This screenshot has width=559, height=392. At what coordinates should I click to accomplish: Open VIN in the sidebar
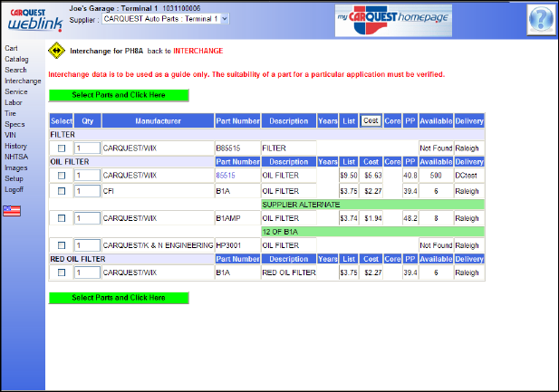pos(10,135)
